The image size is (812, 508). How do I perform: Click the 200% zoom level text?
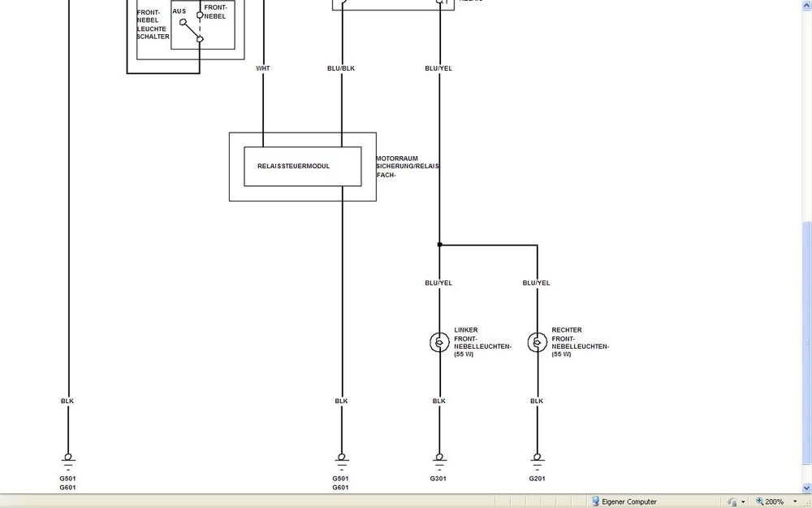[775, 501]
